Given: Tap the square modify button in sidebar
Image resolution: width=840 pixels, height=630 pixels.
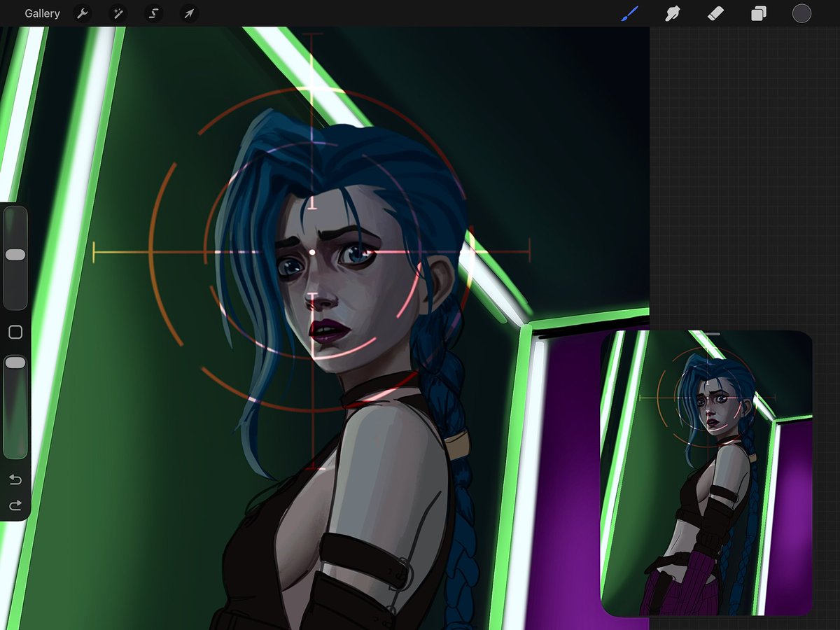Looking at the screenshot, I should pos(15,332).
